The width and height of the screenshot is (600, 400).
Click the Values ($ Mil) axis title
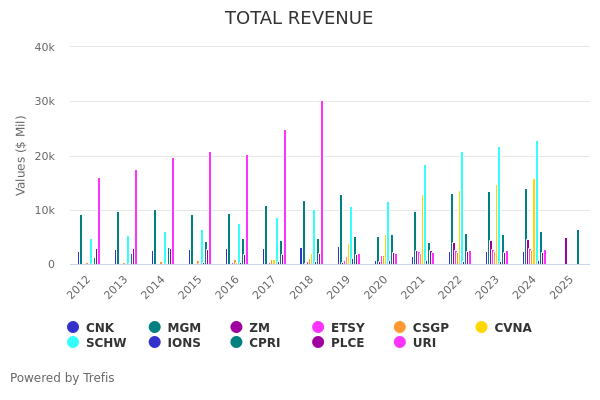pyautogui.click(x=22, y=155)
